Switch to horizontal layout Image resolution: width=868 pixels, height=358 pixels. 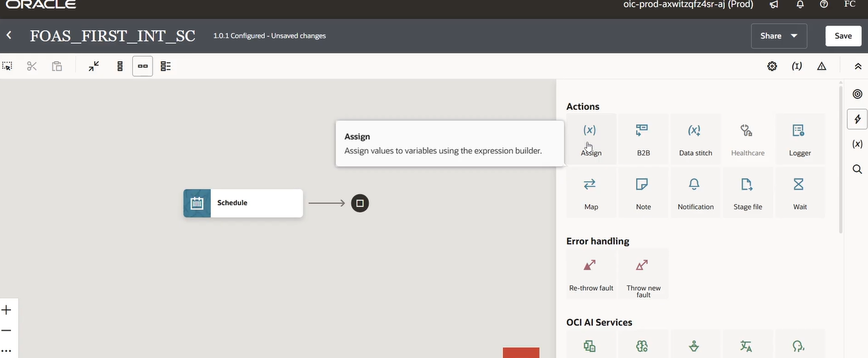click(142, 66)
